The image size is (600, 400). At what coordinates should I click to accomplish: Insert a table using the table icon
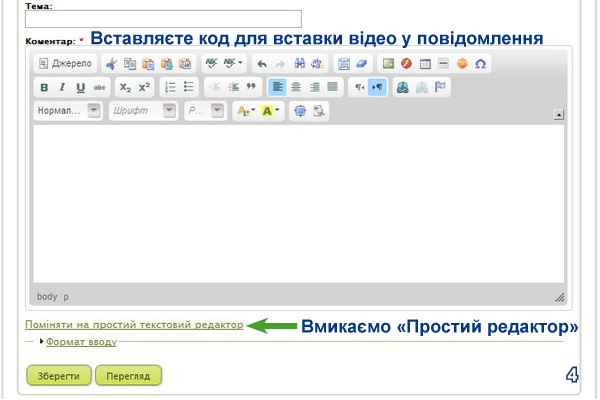(425, 63)
